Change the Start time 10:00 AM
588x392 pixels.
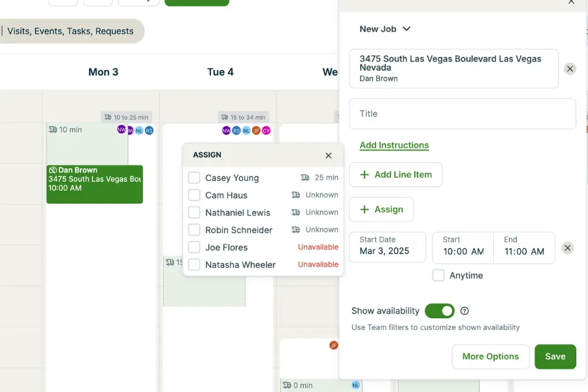pos(463,248)
